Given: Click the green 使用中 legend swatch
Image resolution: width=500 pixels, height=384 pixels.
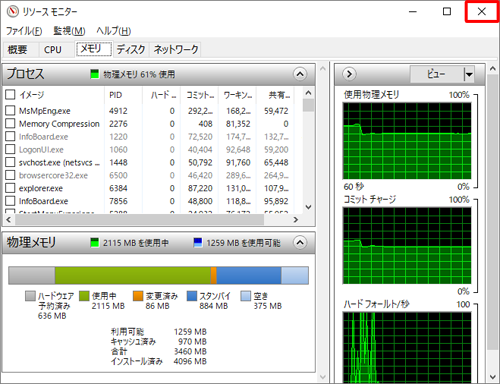Looking at the screenshot, I should coord(84,296).
